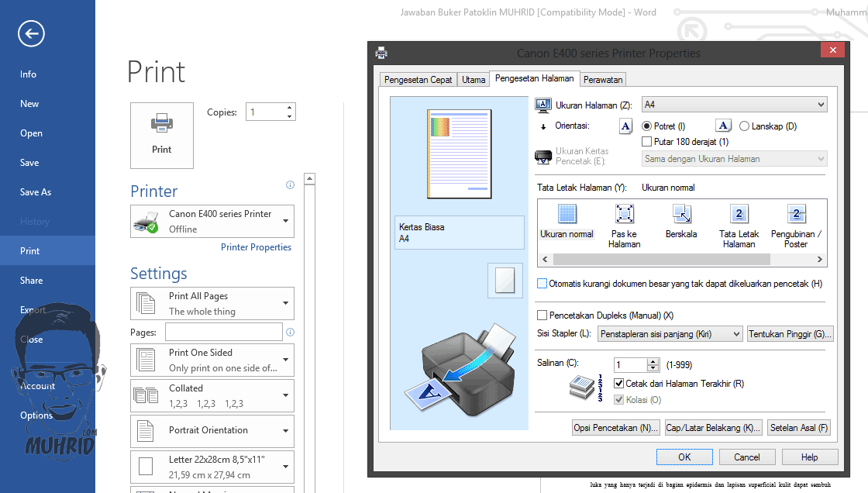868x493 pixels.
Task: Click the large Print button with printer icon
Action: coord(162,135)
